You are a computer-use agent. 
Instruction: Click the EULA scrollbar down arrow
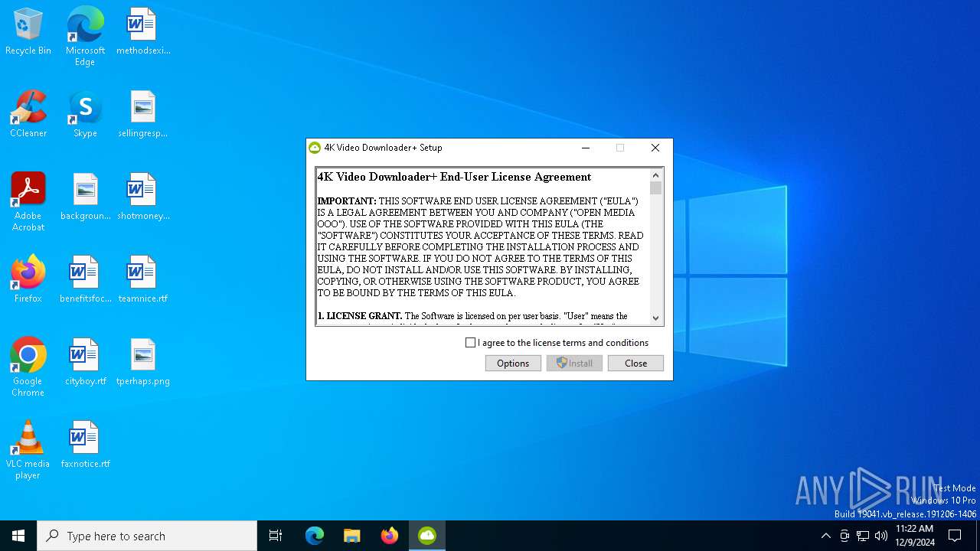[655, 318]
